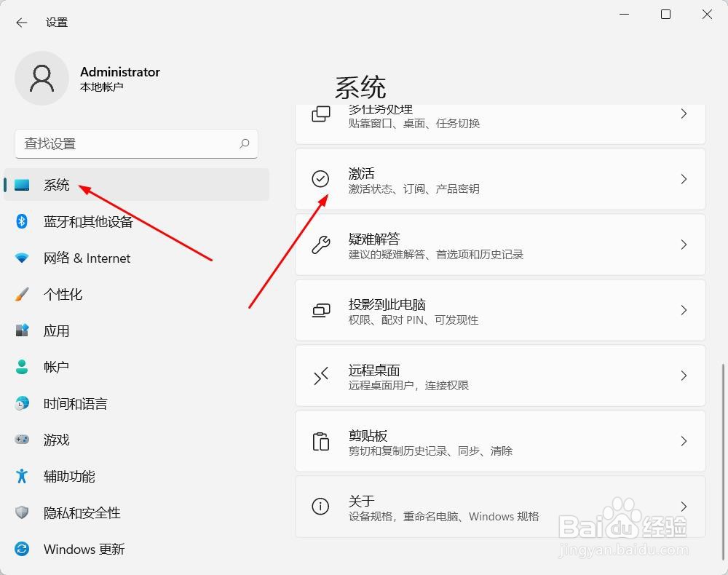Image resolution: width=728 pixels, height=575 pixels.
Task: Open 剪贴板 settings
Action: 500,441
